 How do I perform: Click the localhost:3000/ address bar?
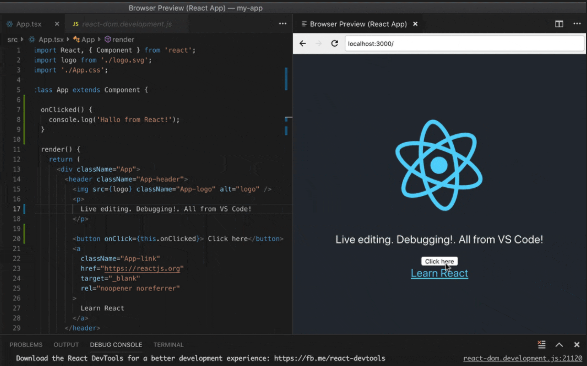click(x=464, y=43)
